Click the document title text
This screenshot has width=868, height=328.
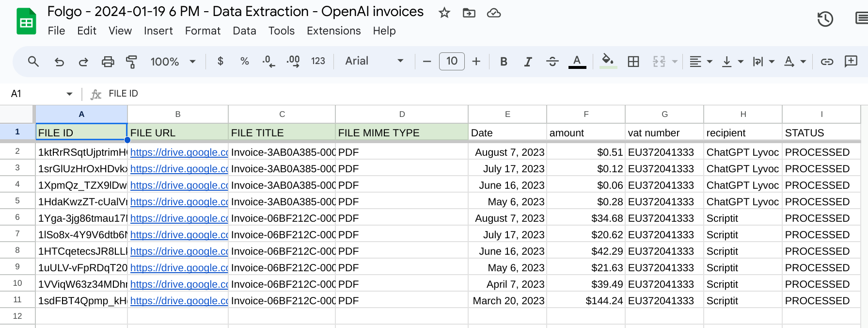[x=236, y=12]
